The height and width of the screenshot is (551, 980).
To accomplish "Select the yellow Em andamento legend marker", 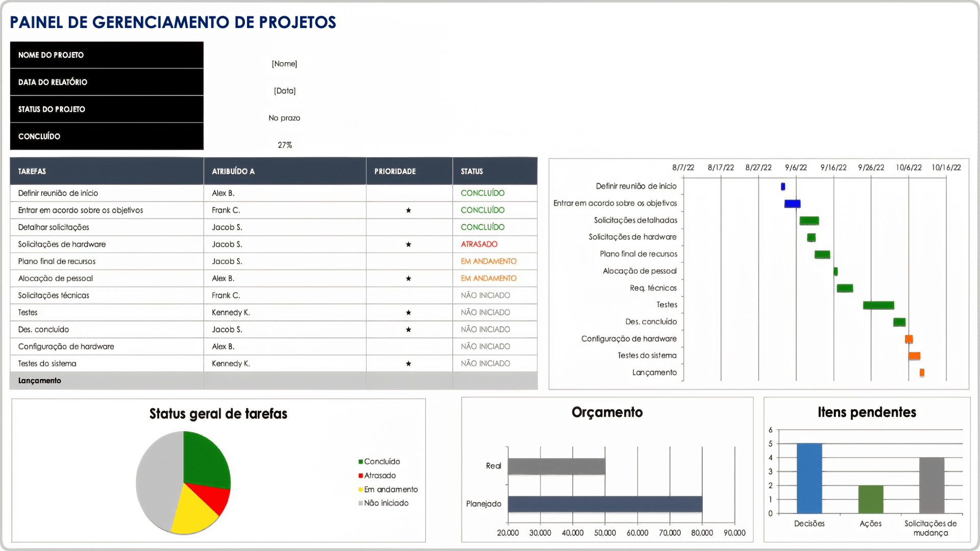I will [360, 490].
